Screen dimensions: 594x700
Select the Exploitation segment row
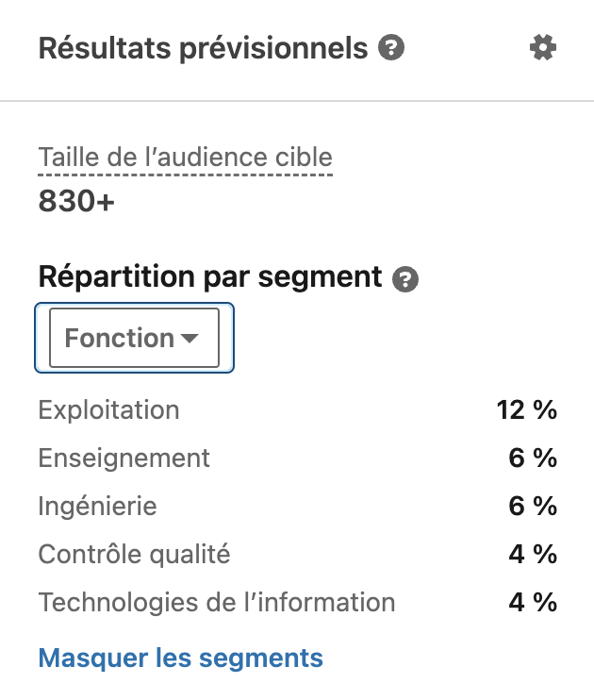pos(108,410)
